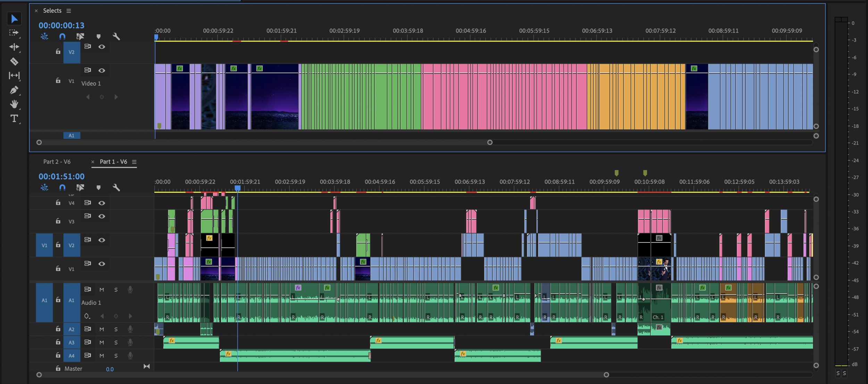This screenshot has height=384, width=868.
Task: Lock the A3 audio track
Action: (x=58, y=342)
